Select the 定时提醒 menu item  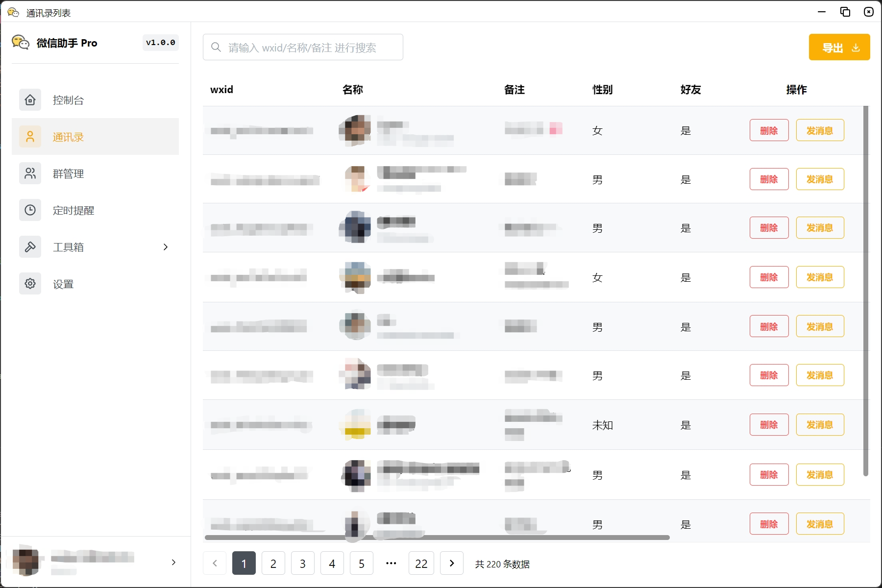(x=73, y=211)
